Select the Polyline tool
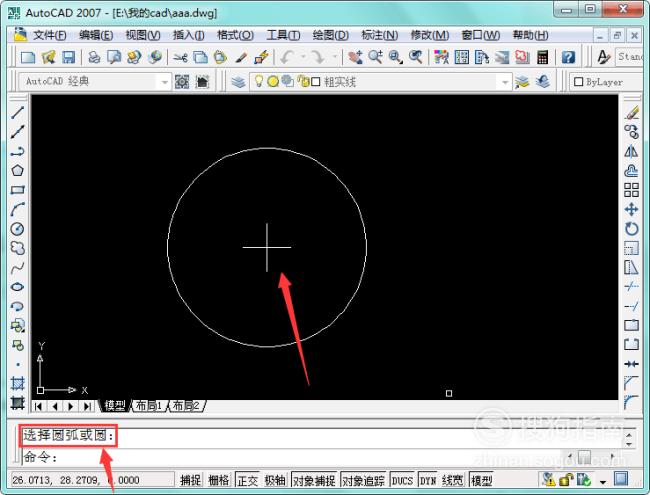This screenshot has height=495, width=650. click(x=17, y=151)
